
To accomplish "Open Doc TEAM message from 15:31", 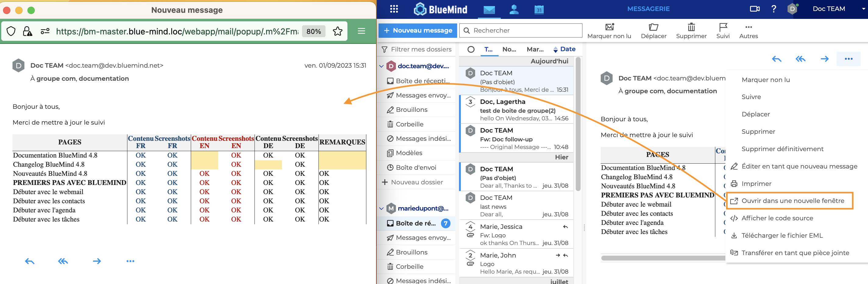I will pyautogui.click(x=517, y=81).
